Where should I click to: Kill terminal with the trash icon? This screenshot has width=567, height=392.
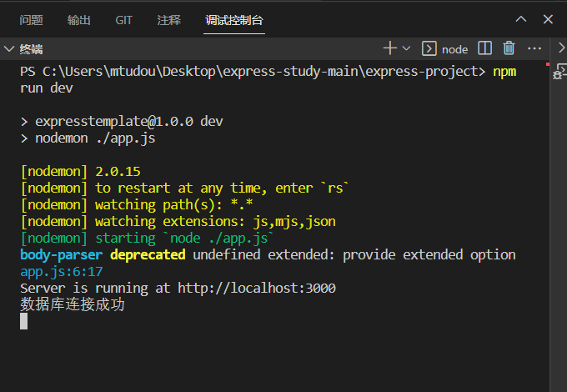(509, 48)
